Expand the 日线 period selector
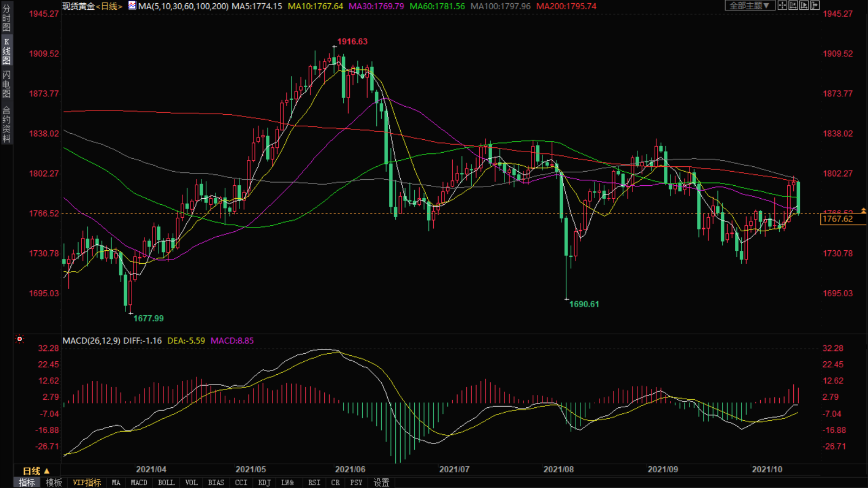This screenshot has width=868, height=488. click(x=36, y=471)
